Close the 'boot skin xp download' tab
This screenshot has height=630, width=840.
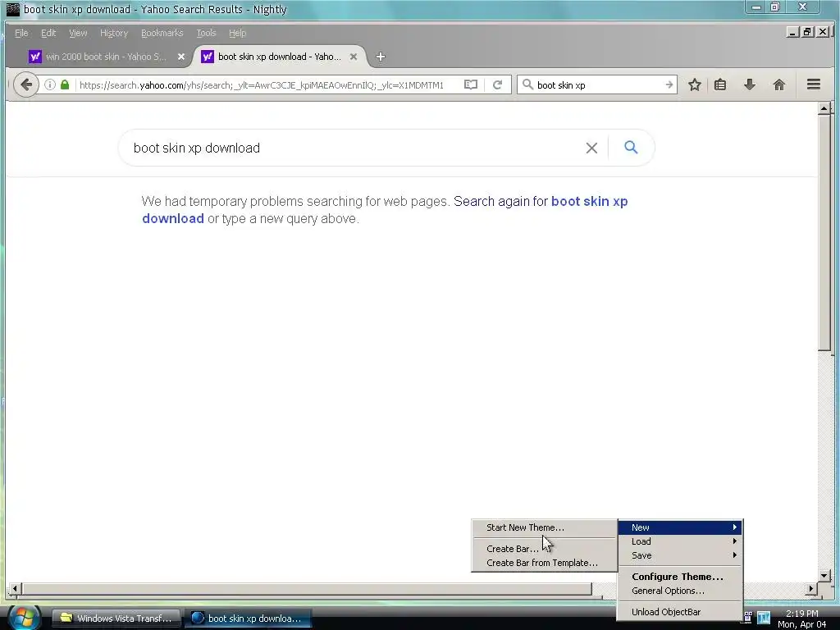353,57
